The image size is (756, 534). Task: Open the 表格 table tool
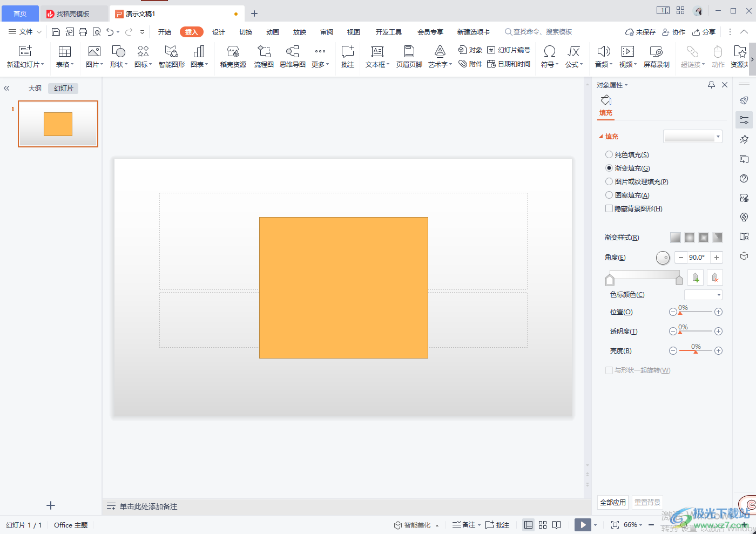pos(65,57)
